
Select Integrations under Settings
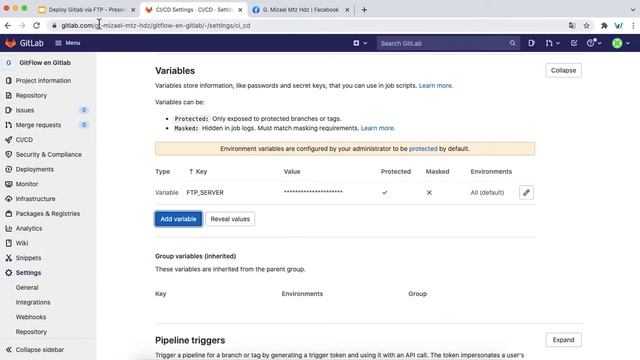[33, 302]
